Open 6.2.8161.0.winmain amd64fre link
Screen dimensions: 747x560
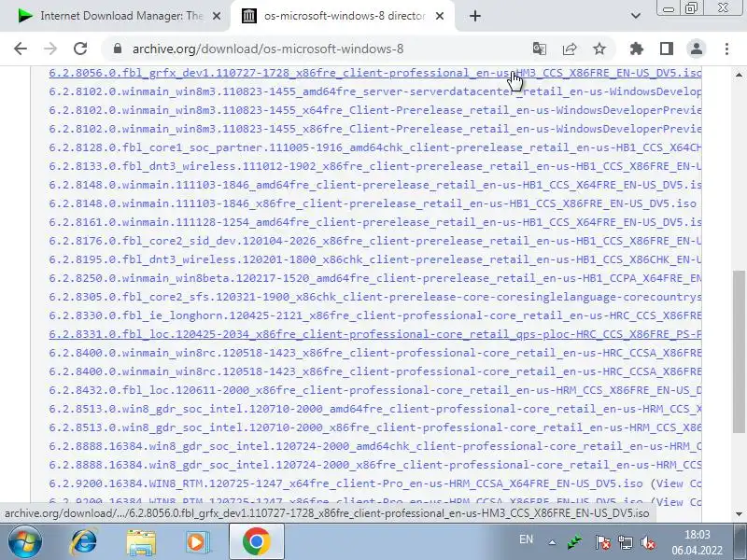375,222
